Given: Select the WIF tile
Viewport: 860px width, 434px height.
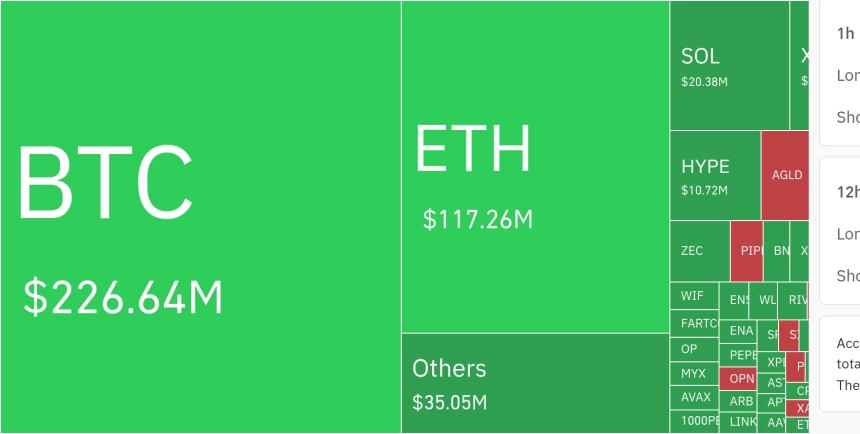Looking at the screenshot, I should click(694, 296).
